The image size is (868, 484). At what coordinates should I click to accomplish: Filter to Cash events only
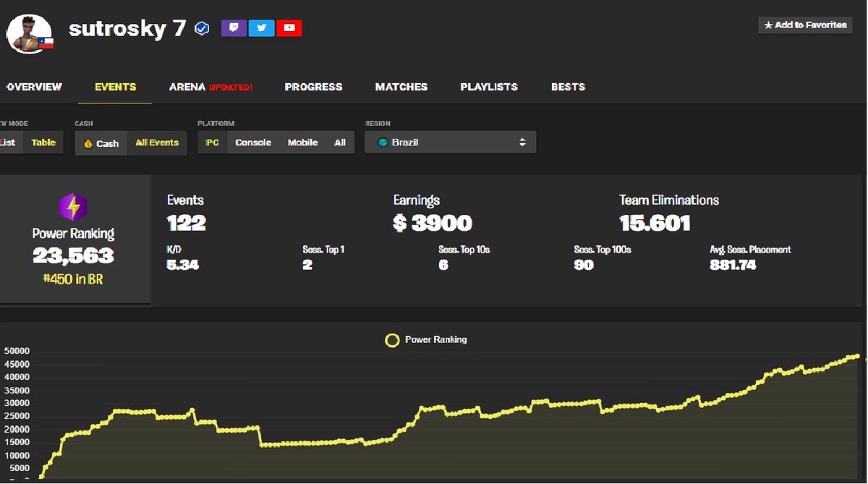tap(101, 143)
